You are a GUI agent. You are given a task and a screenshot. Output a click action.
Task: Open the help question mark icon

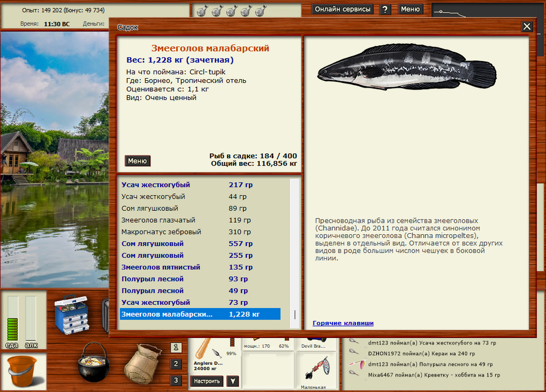(x=385, y=9)
